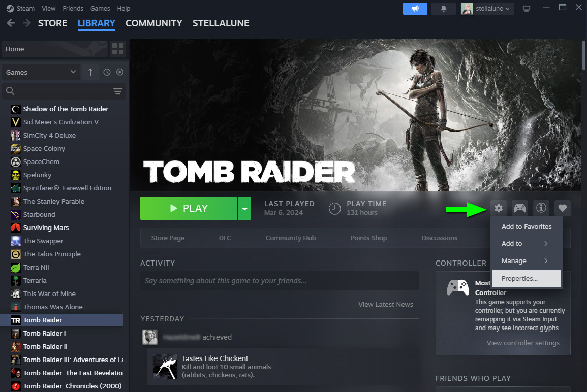Type in the activity status field
This screenshot has width=587, height=392.
[x=280, y=281]
